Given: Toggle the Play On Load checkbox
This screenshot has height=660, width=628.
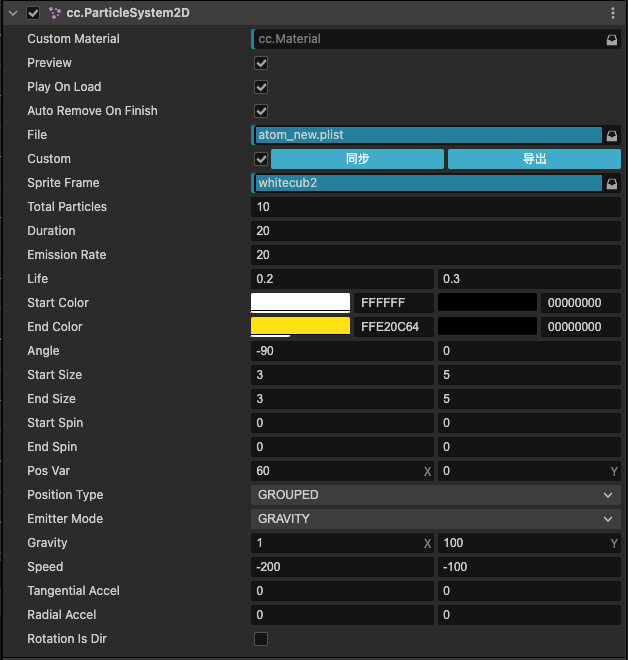Looking at the screenshot, I should (x=261, y=87).
